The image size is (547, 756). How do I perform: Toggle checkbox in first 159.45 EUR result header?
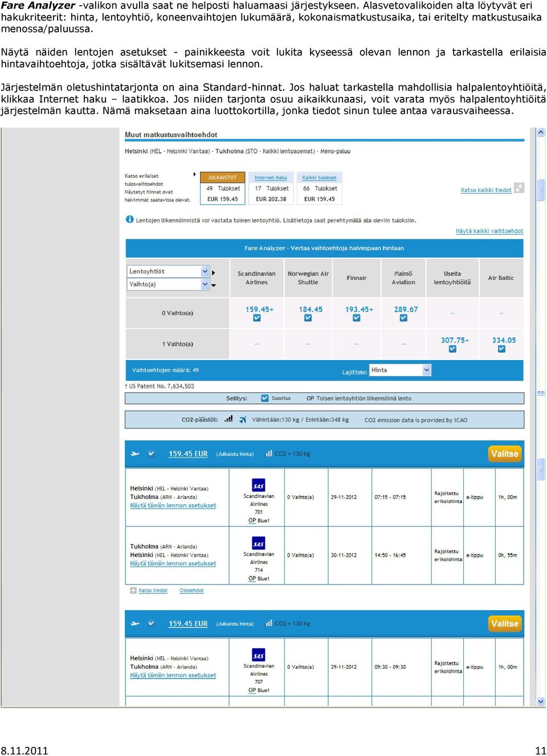click(152, 454)
